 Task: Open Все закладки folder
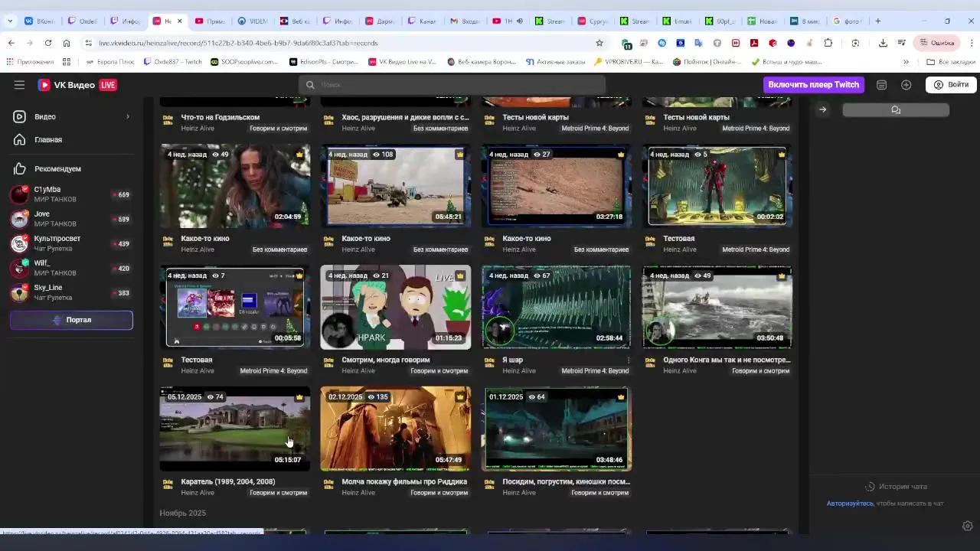coord(950,61)
